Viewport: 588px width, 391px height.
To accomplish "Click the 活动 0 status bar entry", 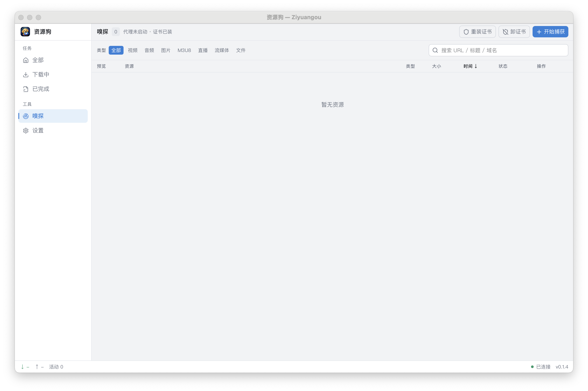I will click(x=56, y=367).
